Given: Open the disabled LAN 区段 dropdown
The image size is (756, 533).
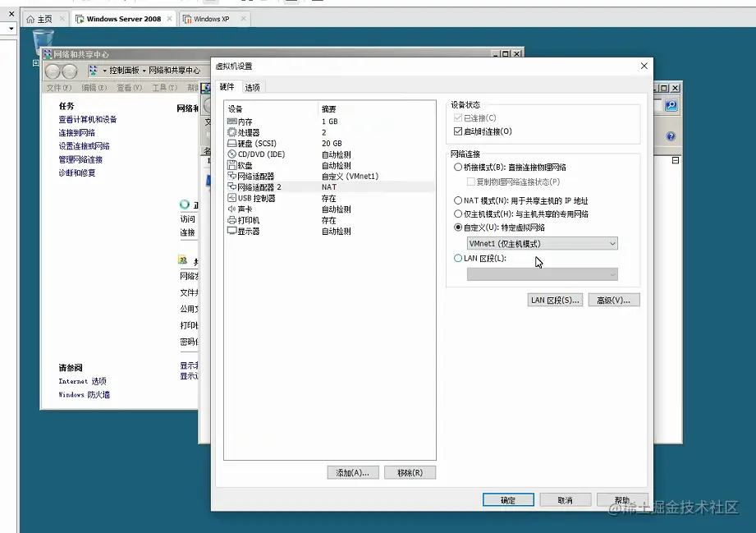Looking at the screenshot, I should pyautogui.click(x=542, y=274).
